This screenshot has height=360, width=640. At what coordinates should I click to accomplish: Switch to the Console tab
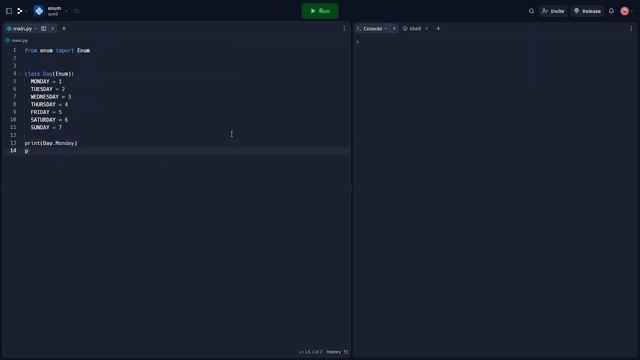coord(372,29)
